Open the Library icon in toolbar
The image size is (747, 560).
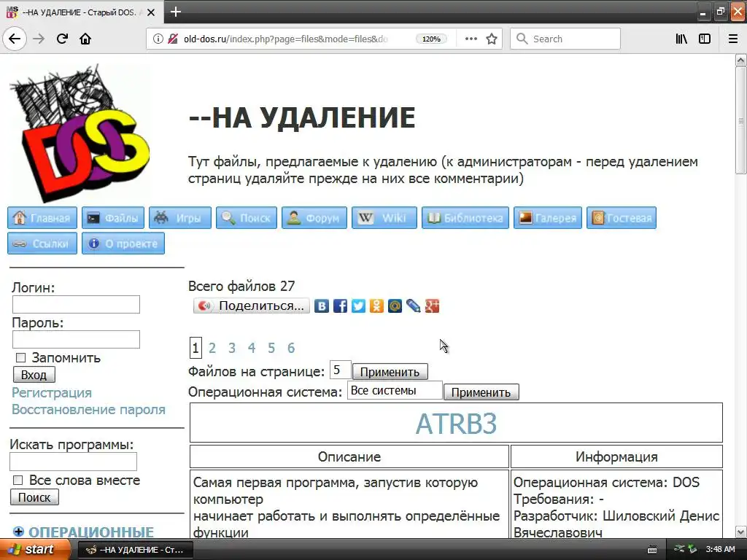[681, 39]
